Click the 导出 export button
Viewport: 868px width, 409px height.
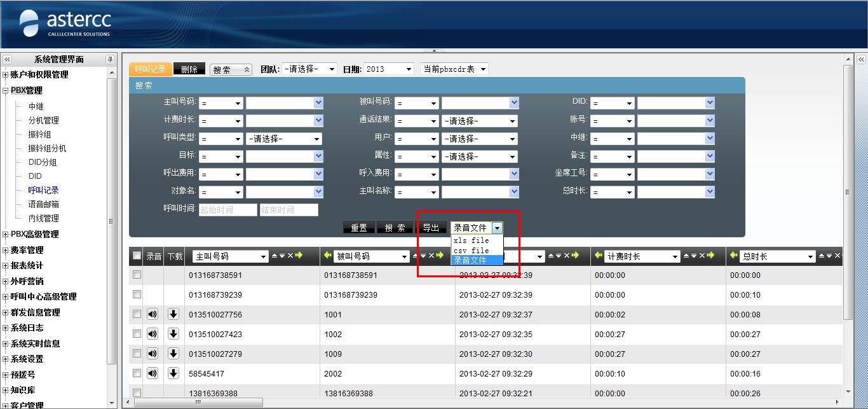(x=431, y=228)
